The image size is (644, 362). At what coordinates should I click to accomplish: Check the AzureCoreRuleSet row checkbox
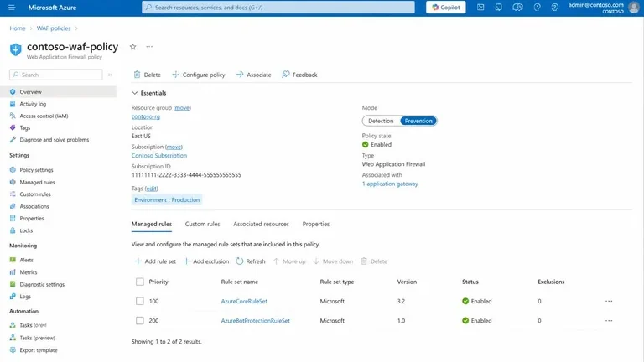pyautogui.click(x=140, y=301)
